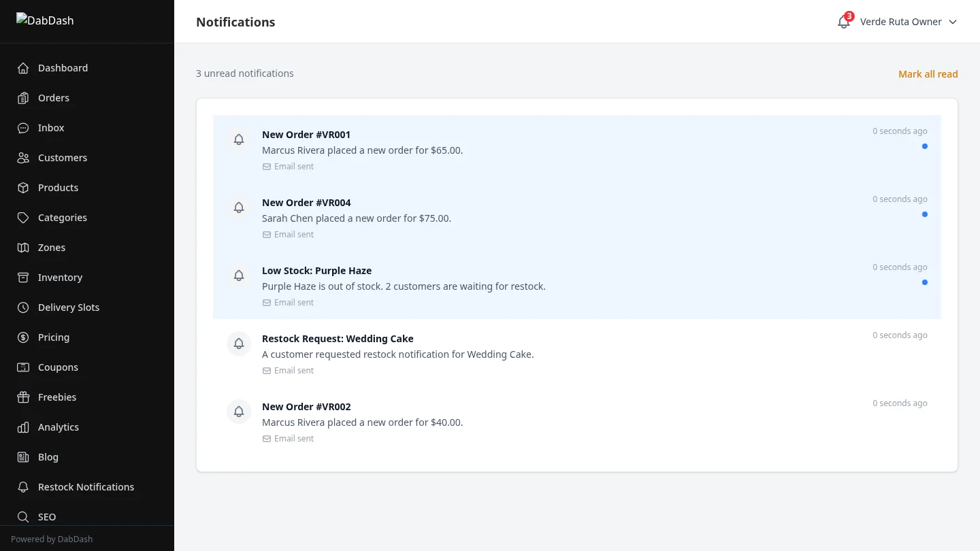Image resolution: width=980 pixels, height=551 pixels.
Task: Select the Pricing dollar icon
Action: 22,337
